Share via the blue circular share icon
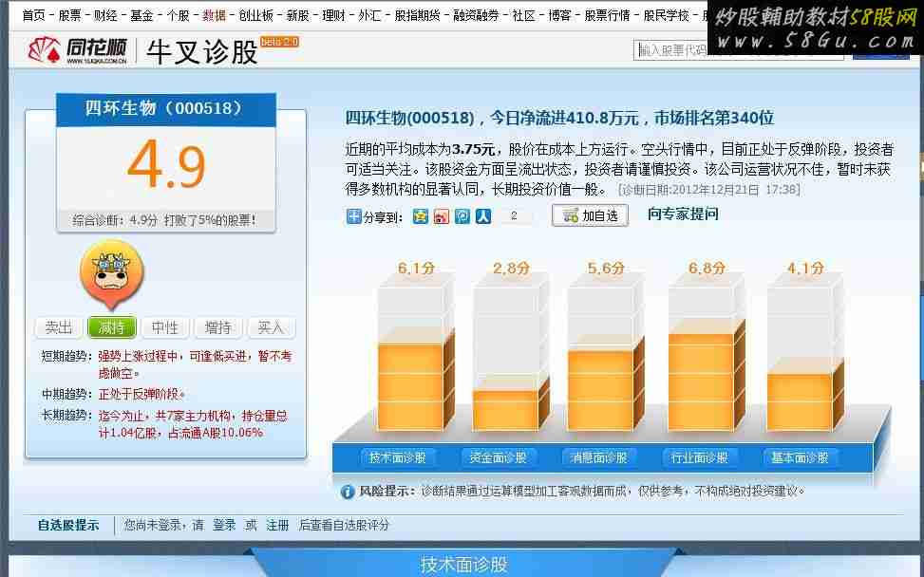The image size is (924, 577). [x=462, y=216]
